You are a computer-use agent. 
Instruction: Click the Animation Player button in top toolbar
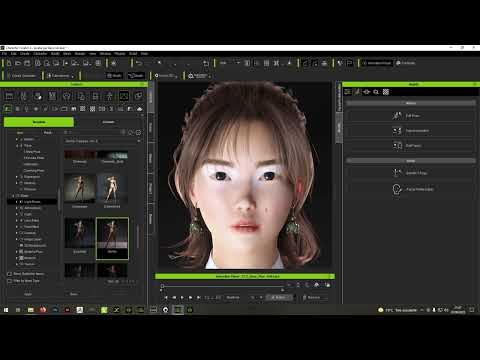376,63
